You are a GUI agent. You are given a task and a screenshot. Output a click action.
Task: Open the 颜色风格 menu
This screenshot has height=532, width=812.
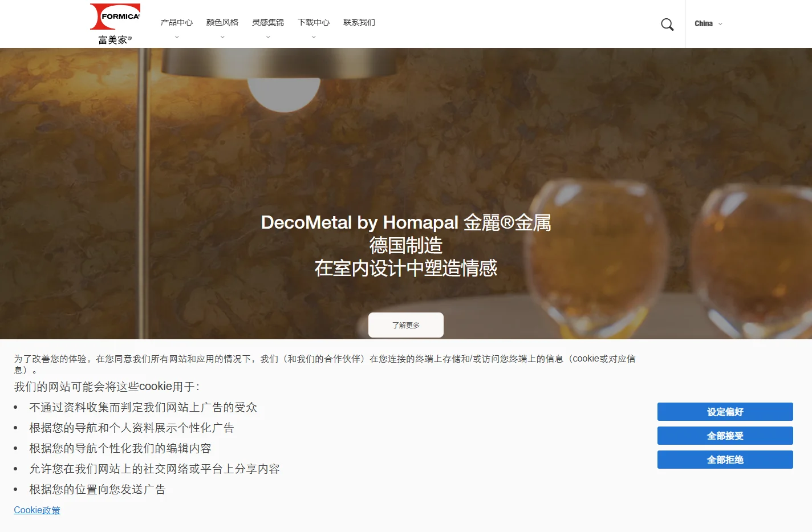click(x=222, y=23)
